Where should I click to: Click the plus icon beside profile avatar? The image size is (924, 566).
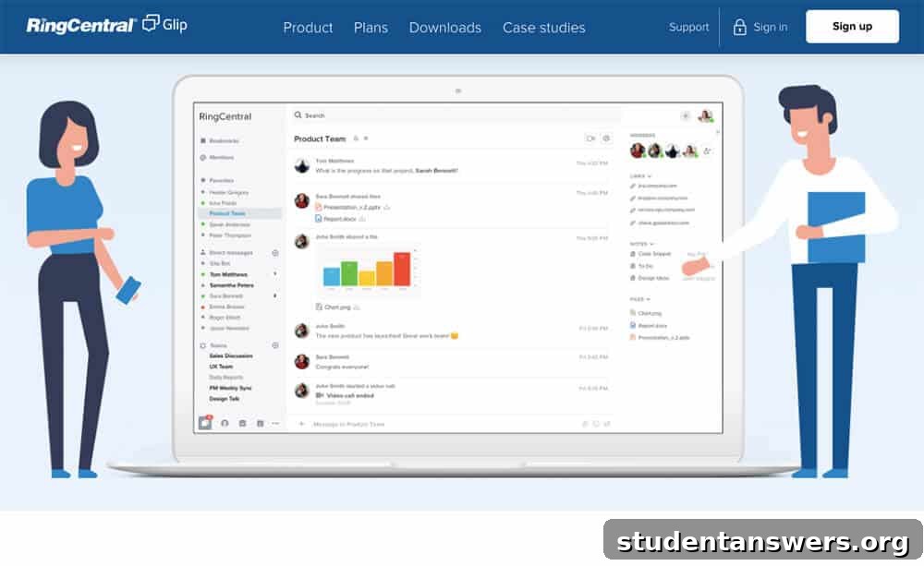(686, 116)
